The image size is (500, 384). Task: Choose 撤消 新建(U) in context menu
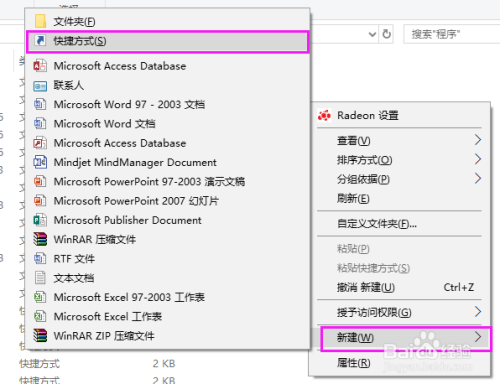pyautogui.click(x=400, y=287)
